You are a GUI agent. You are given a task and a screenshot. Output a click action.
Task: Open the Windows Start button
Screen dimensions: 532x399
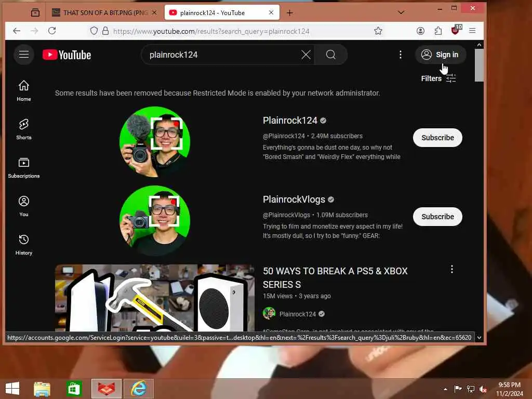[12, 389]
